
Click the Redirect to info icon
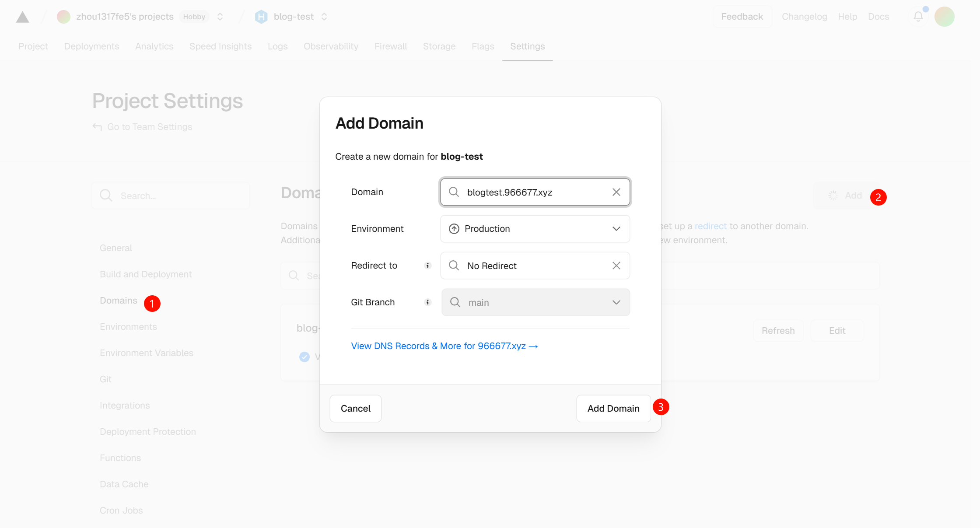(x=428, y=266)
